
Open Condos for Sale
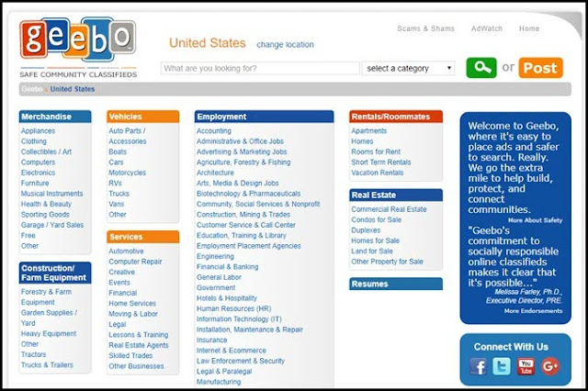pyautogui.click(x=376, y=220)
